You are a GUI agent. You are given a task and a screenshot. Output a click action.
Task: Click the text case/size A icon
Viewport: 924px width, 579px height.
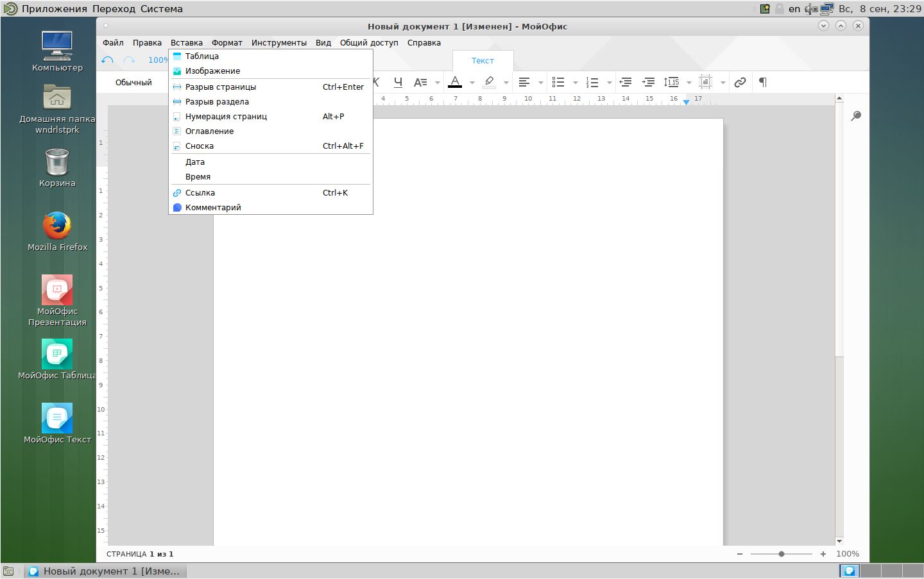pyautogui.click(x=420, y=82)
